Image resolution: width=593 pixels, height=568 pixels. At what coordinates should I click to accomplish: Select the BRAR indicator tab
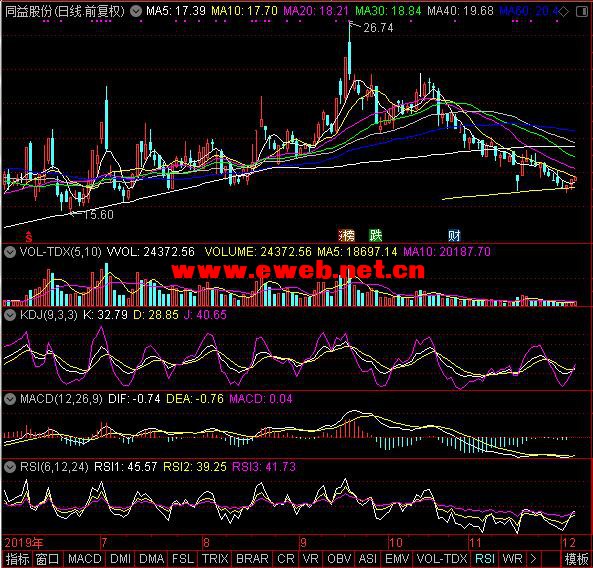pos(252,559)
